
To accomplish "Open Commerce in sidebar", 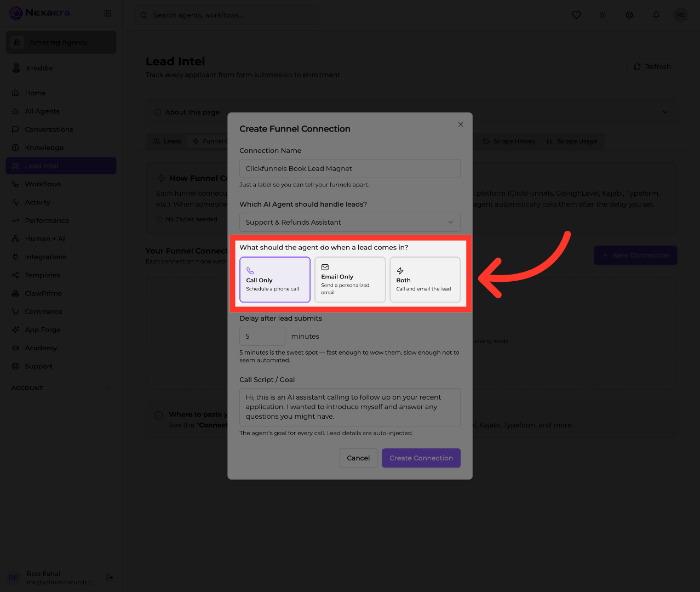I will (x=61, y=311).
